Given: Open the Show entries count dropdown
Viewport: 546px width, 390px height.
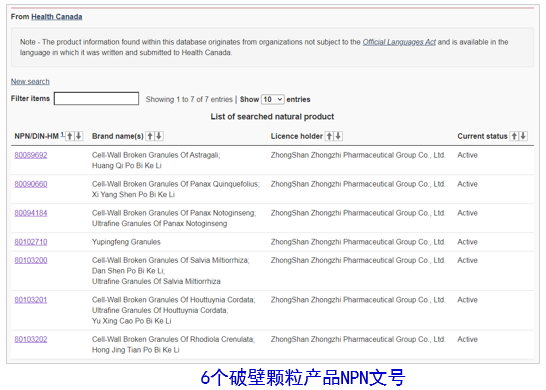Looking at the screenshot, I should [273, 99].
